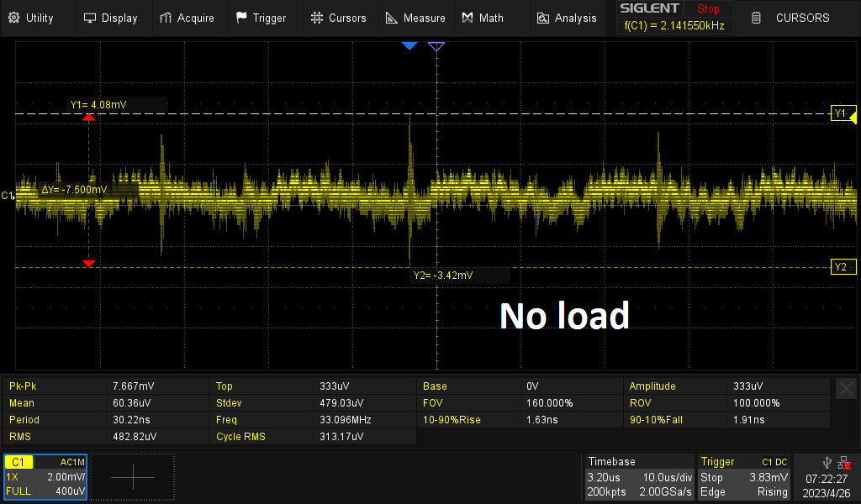Click the Stop run state button
861x504 pixels.
click(708, 8)
